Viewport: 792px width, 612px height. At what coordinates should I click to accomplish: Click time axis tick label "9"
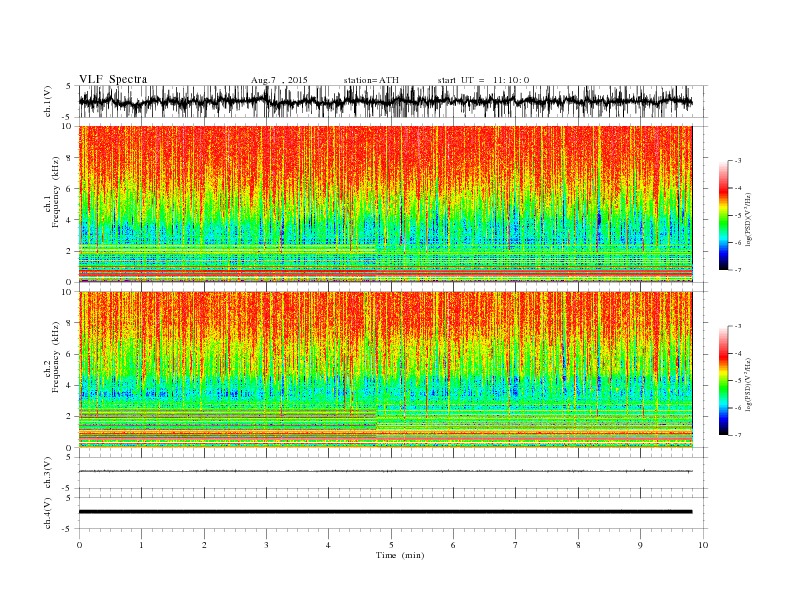pyautogui.click(x=640, y=545)
